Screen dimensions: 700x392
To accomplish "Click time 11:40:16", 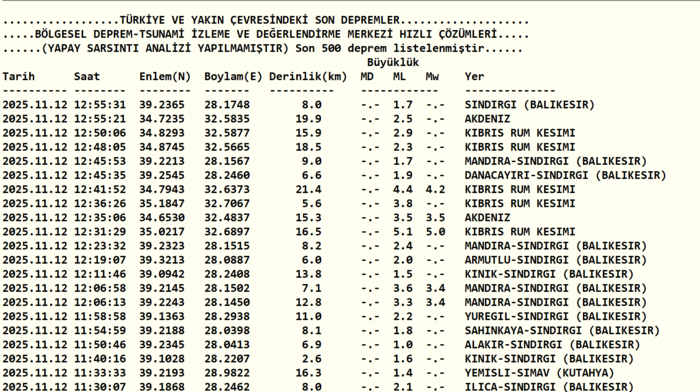I will click(100, 359).
